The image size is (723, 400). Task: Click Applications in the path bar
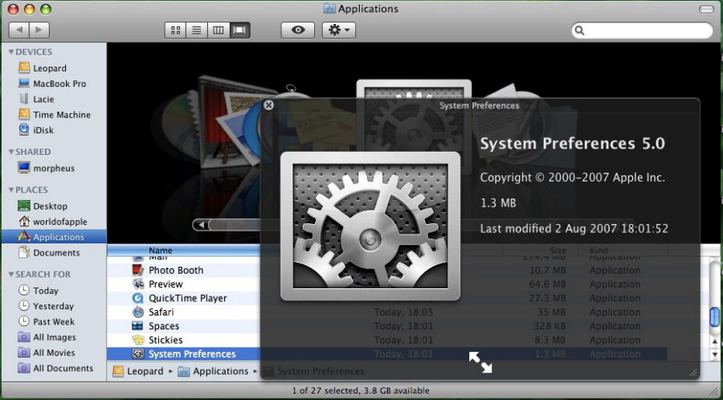(213, 371)
